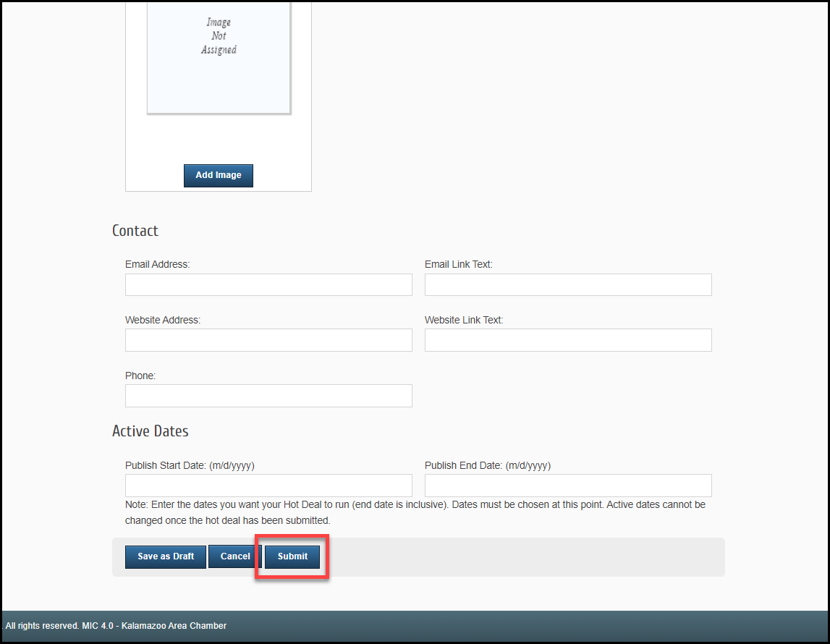Click the Add Image button
Viewport: 830px width, 644px height.
[218, 175]
